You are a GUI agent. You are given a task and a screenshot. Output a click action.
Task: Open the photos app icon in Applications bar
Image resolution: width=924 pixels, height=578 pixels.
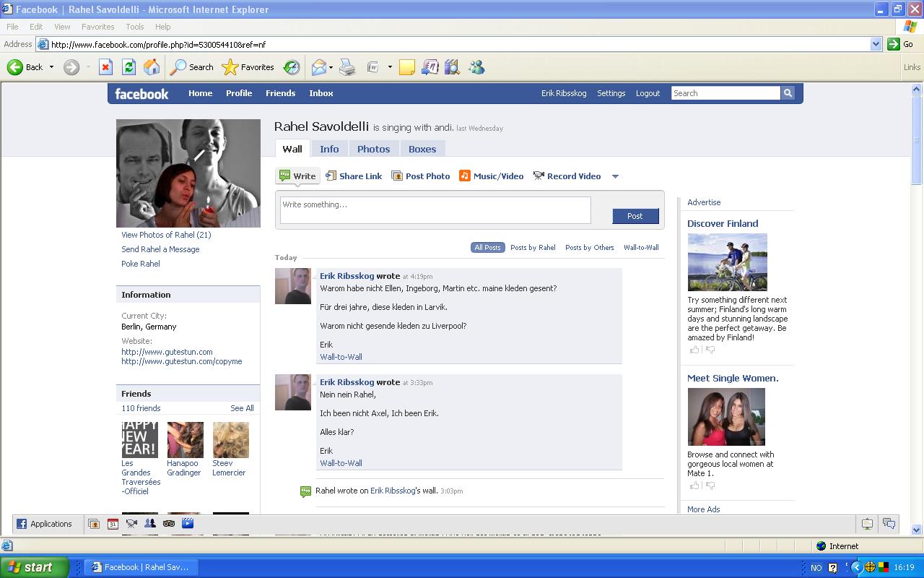coord(94,524)
